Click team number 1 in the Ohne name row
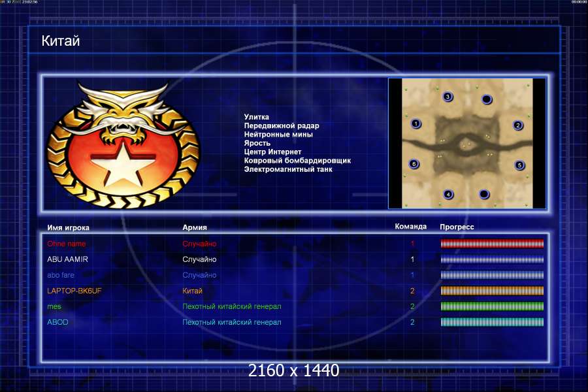The image size is (588, 392). click(412, 244)
